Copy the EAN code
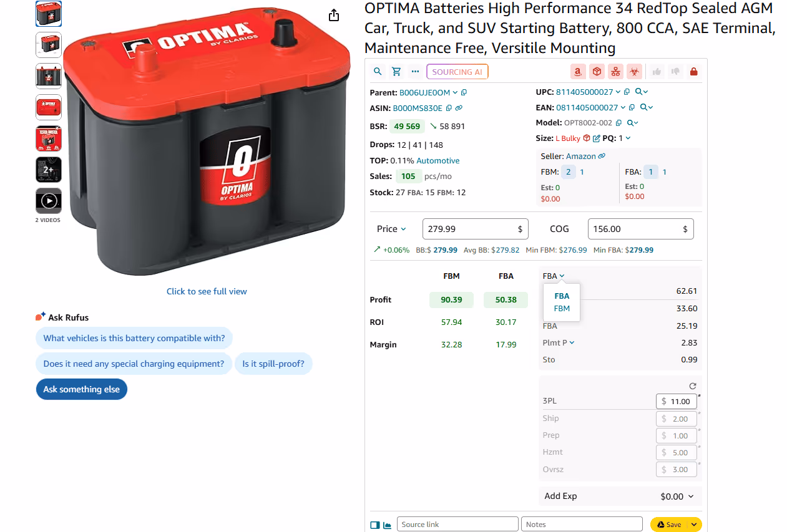Image resolution: width=787 pixels, height=532 pixels. pos(632,107)
